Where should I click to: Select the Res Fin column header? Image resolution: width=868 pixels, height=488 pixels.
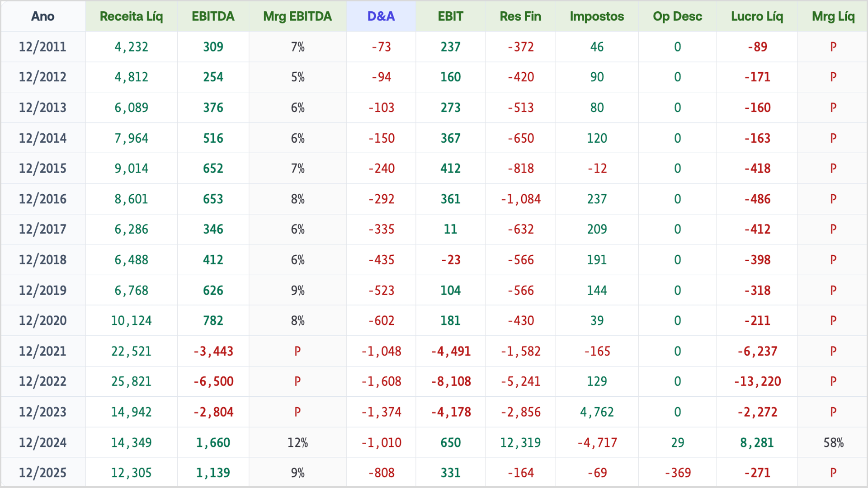point(520,16)
